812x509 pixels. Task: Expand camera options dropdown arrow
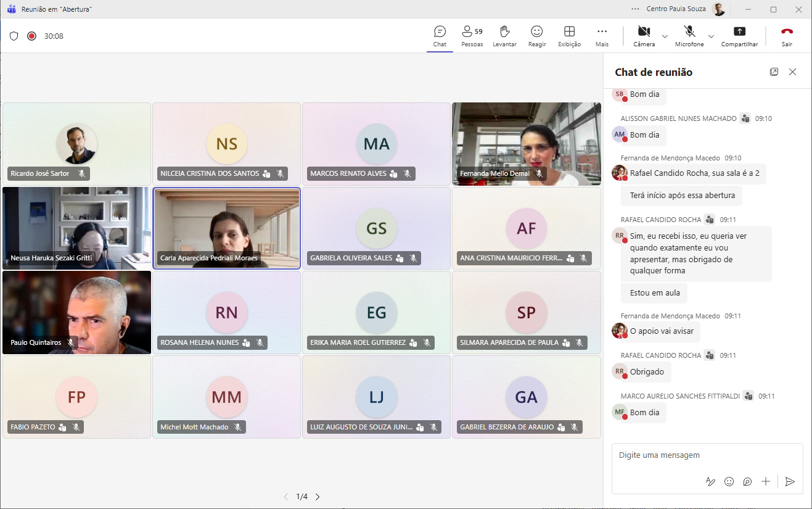point(665,36)
